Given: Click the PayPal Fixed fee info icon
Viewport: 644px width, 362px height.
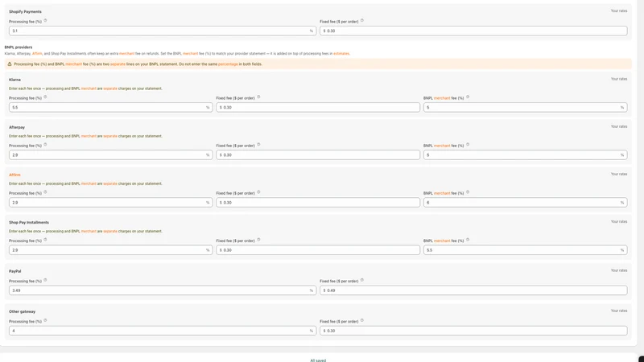Looking at the screenshot, I should tap(361, 280).
